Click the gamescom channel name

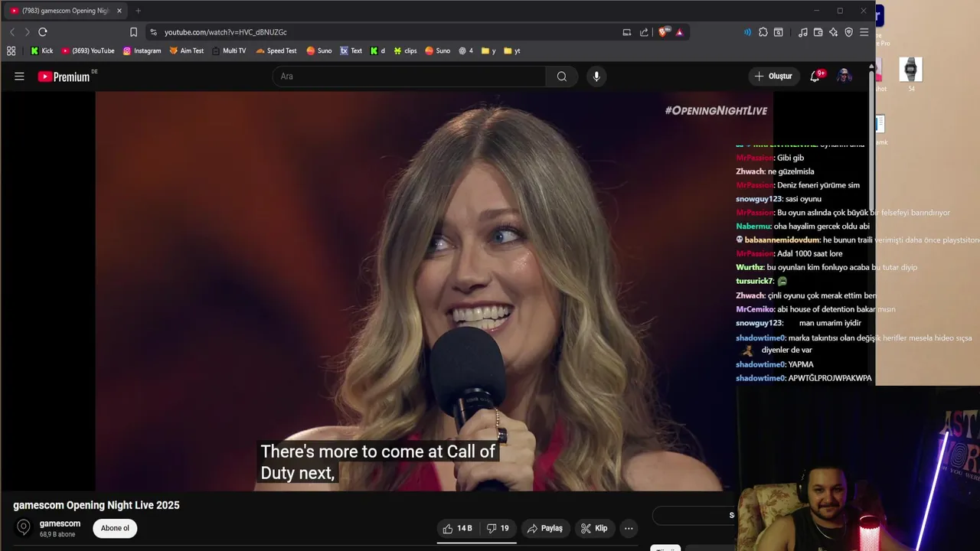(60, 523)
